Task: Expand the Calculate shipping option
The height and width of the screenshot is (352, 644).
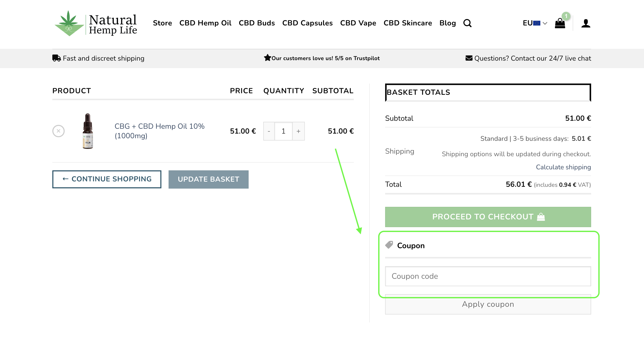Action: (563, 167)
